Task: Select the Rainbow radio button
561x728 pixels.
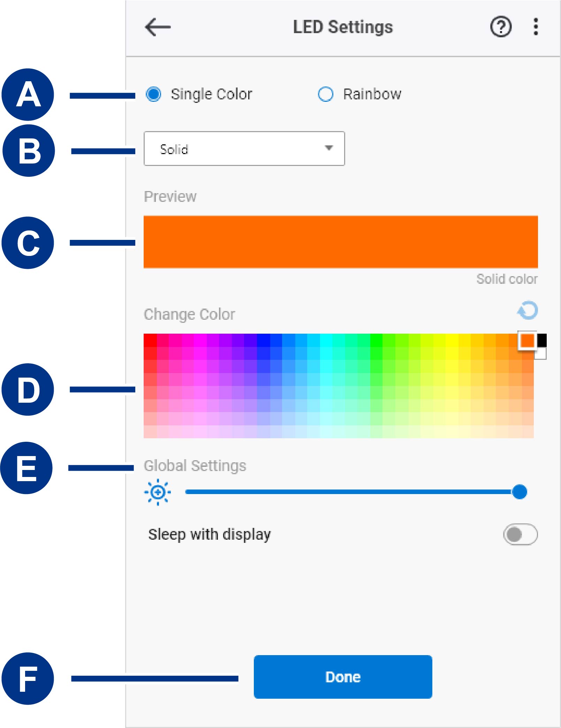Action: tap(325, 94)
